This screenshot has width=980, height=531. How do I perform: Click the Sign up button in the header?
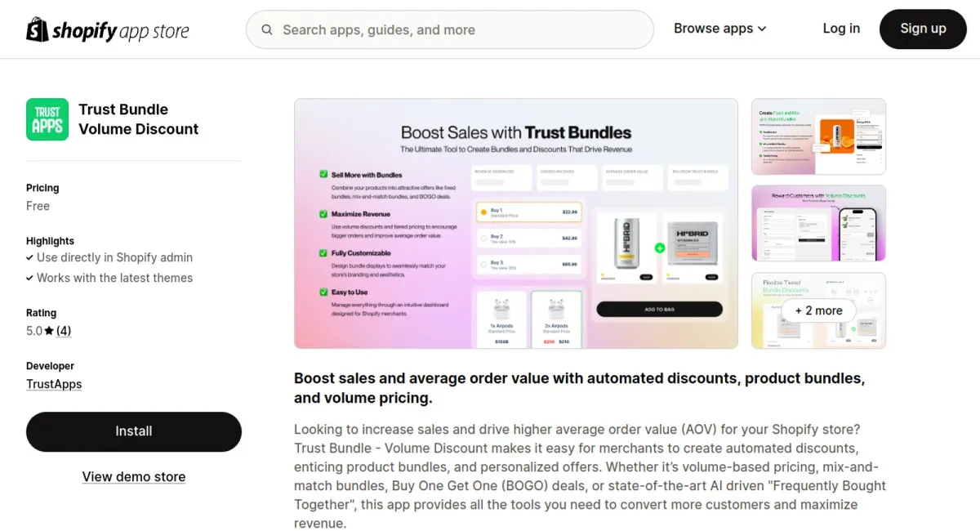[923, 29]
